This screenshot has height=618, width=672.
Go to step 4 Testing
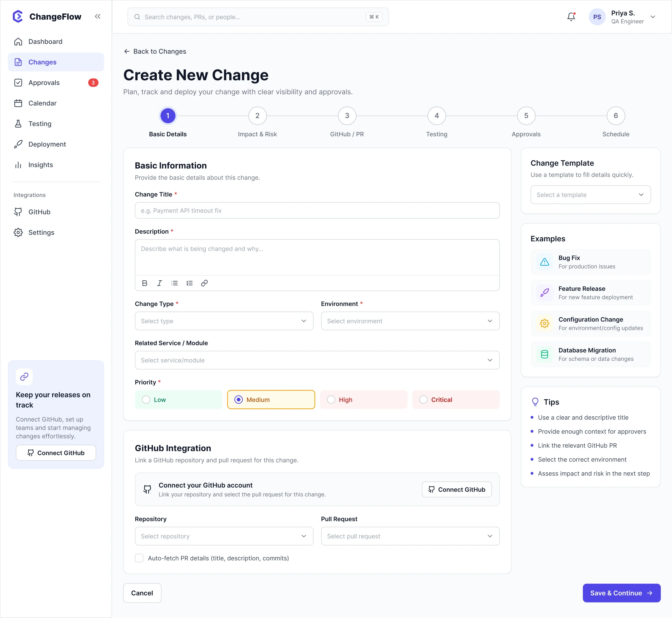[436, 116]
